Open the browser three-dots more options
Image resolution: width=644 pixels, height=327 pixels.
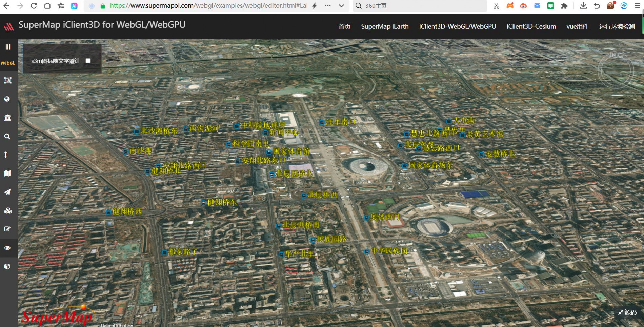tap(327, 6)
